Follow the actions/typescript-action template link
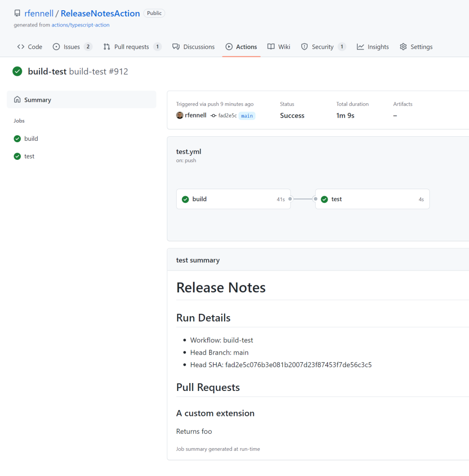469x476 pixels. (80, 25)
